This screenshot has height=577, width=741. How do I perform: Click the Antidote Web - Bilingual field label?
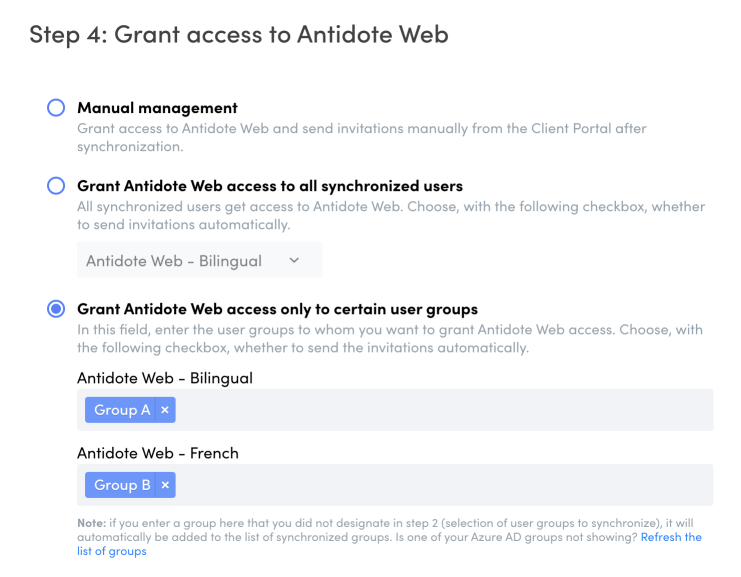pos(164,378)
